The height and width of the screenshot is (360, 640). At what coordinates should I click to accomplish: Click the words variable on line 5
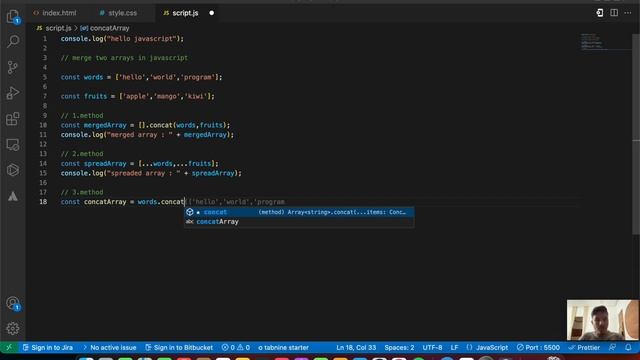(x=93, y=77)
